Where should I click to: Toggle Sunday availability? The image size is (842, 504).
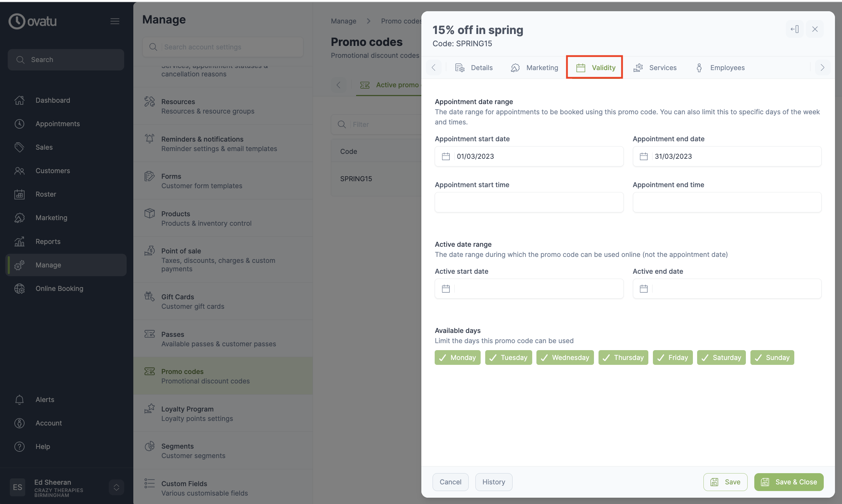tap(772, 357)
